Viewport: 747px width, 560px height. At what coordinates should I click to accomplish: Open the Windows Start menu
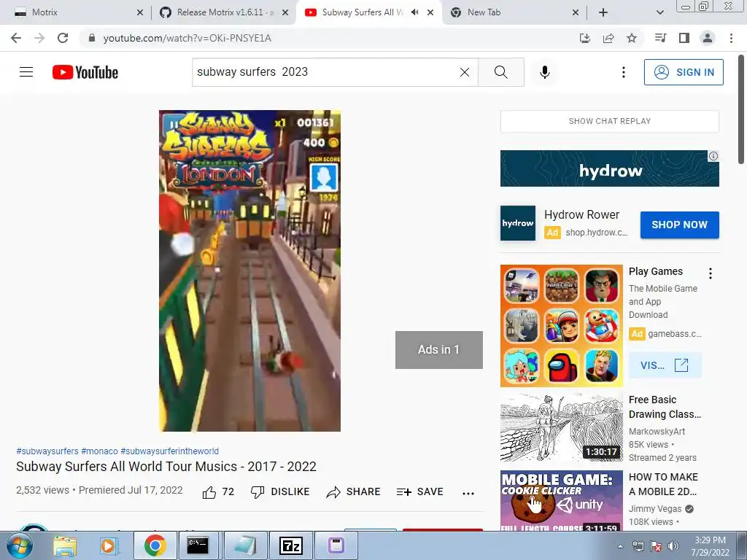click(20, 545)
